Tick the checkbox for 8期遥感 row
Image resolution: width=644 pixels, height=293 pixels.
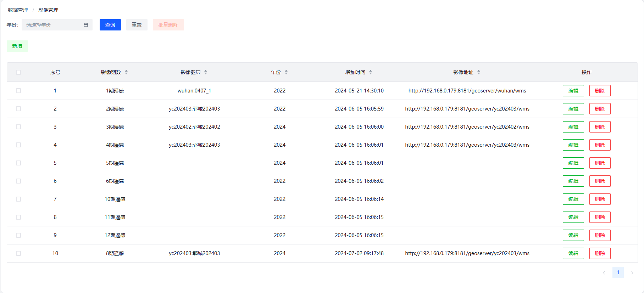[x=18, y=253]
